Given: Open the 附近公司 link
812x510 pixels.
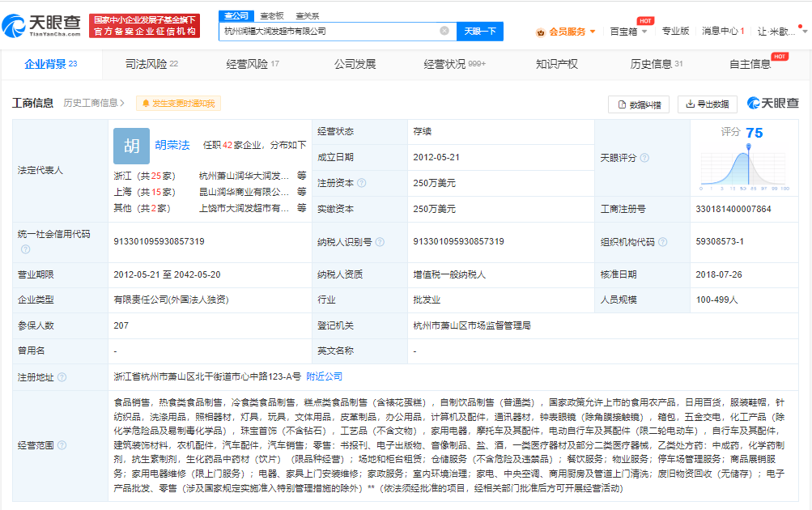Looking at the screenshot, I should pos(324,376).
